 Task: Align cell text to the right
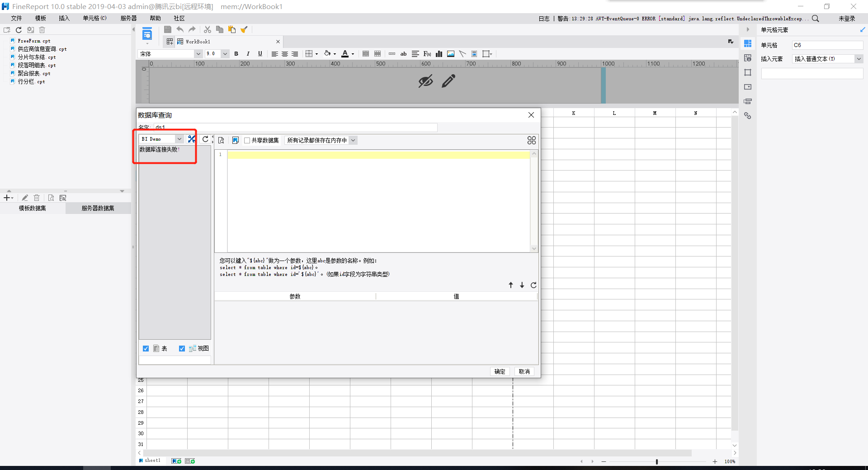(295, 54)
